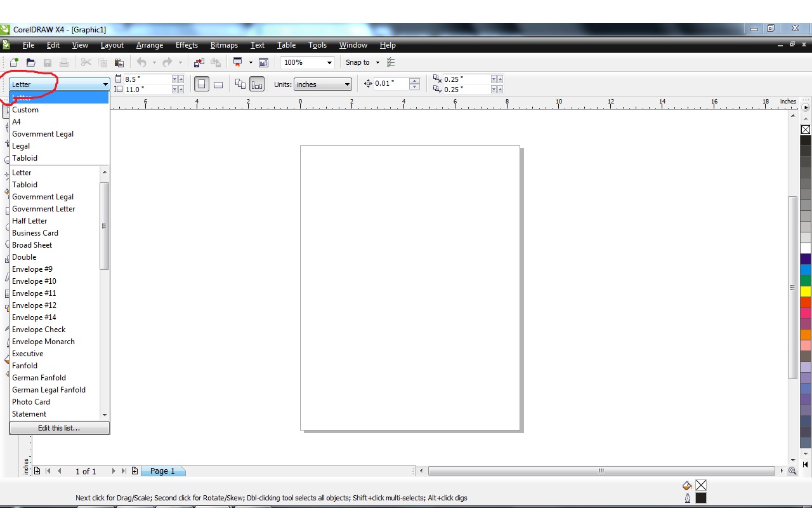The height and width of the screenshot is (508, 812).
Task: Open the Effects menu
Action: tap(187, 45)
